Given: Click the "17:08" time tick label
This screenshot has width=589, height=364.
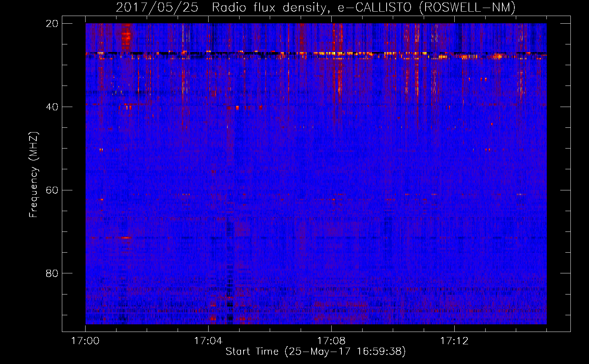Looking at the screenshot, I should point(331,341).
